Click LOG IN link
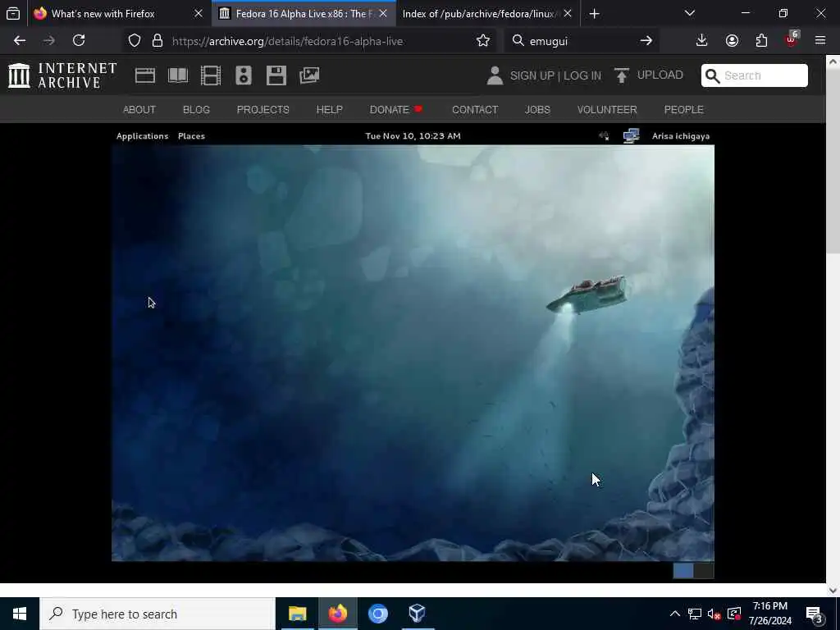Image resolution: width=840 pixels, height=630 pixels. (582, 76)
